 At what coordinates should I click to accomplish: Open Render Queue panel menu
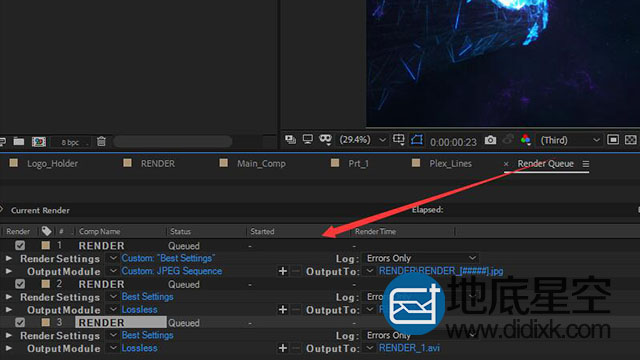point(586,164)
